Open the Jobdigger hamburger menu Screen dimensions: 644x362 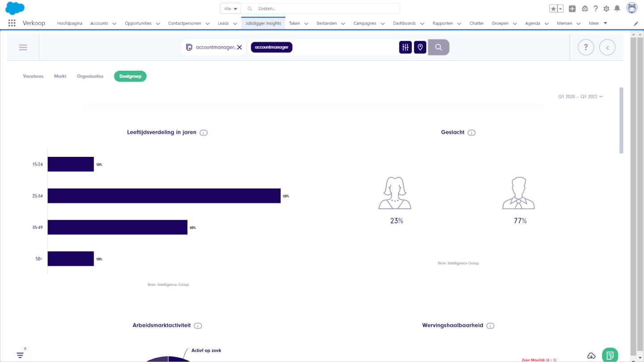click(x=23, y=47)
